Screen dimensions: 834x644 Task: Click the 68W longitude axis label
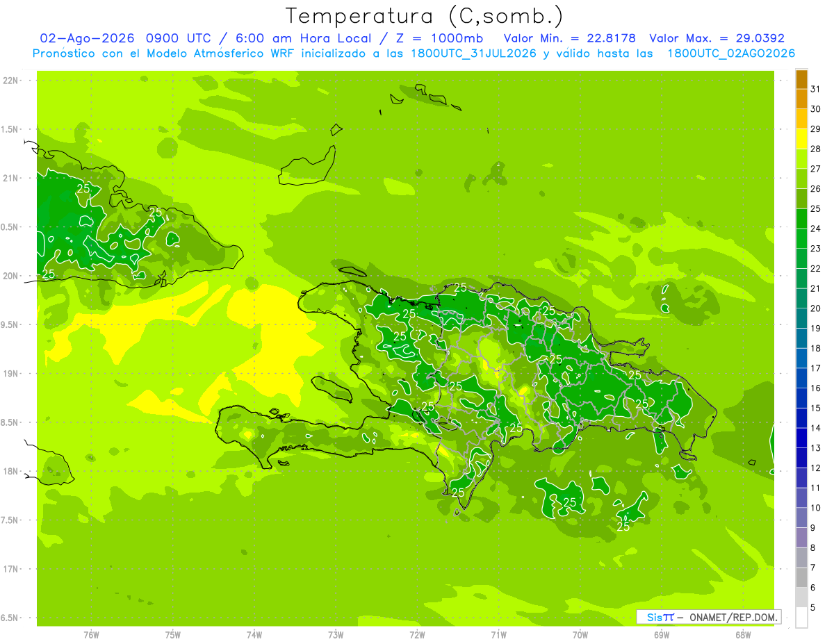[742, 634]
